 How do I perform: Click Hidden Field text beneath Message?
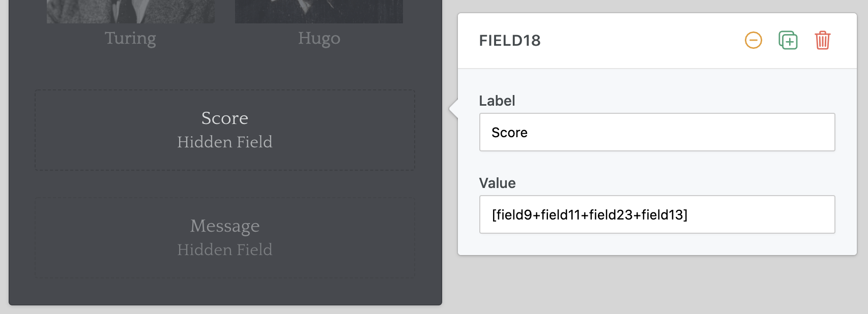(225, 249)
